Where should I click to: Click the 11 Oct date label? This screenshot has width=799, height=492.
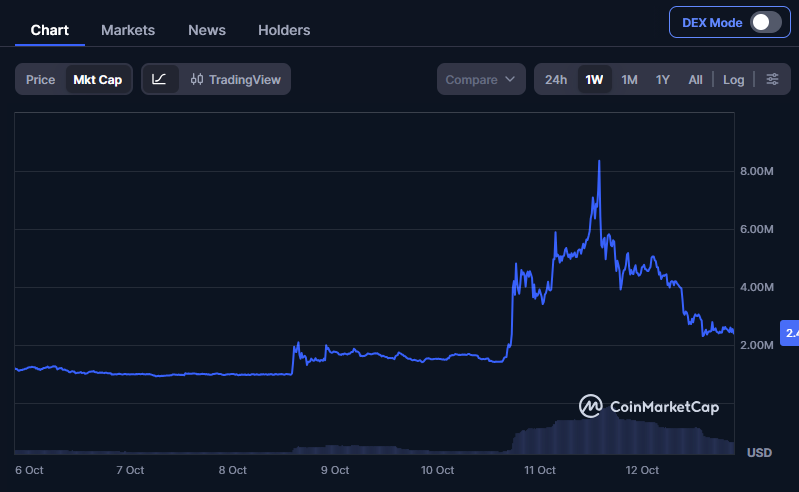(x=540, y=470)
